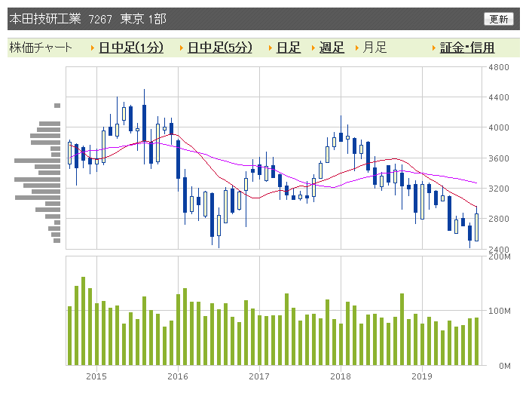Image resolution: width=532 pixels, height=396 pixels.
Task: Click the 2016 year axis label
Action: point(178,376)
